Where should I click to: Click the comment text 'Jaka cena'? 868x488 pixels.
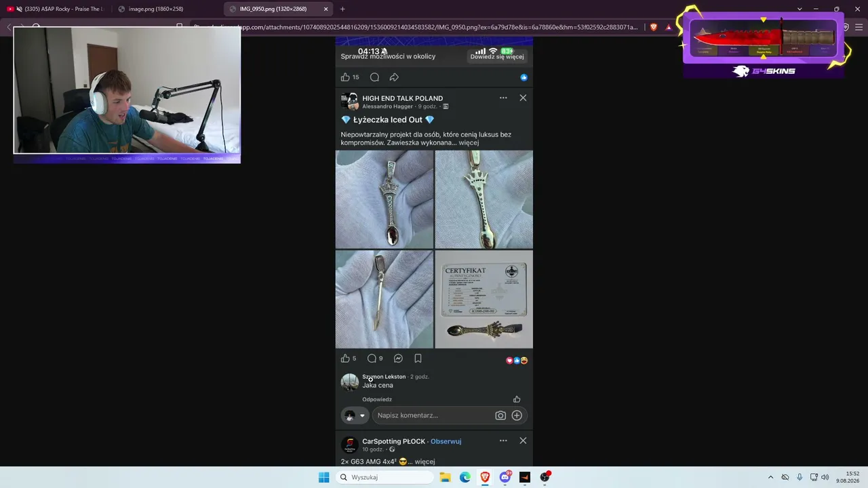378,386
